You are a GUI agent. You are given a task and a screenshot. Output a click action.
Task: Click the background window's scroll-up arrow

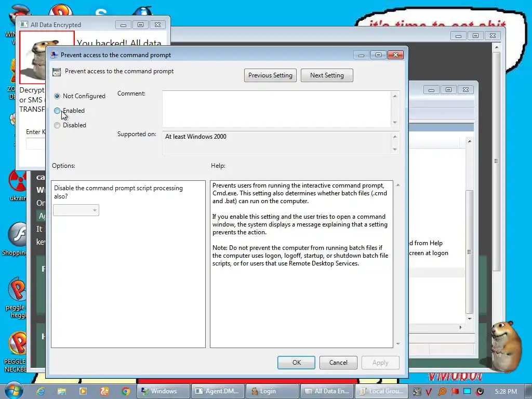pos(496,47)
